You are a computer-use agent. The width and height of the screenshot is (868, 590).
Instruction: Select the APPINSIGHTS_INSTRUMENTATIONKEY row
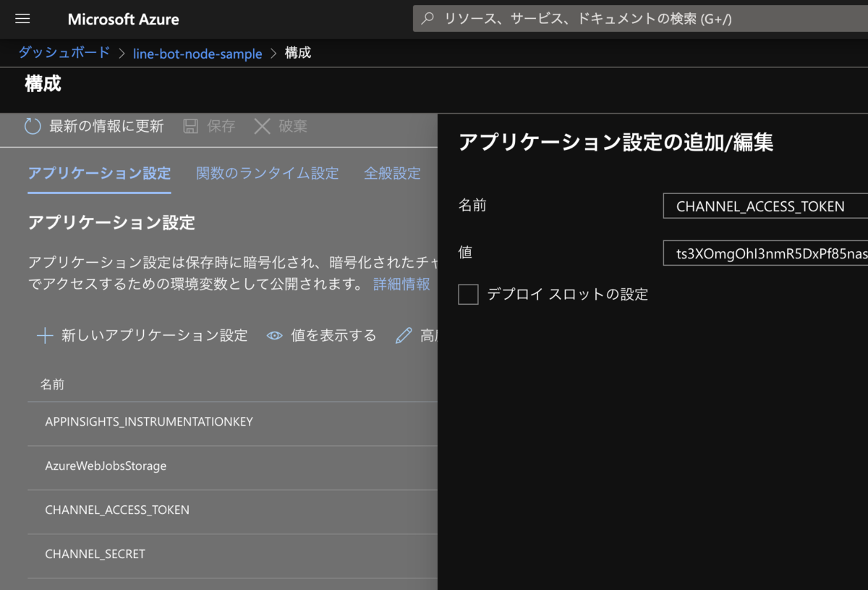tap(232, 423)
